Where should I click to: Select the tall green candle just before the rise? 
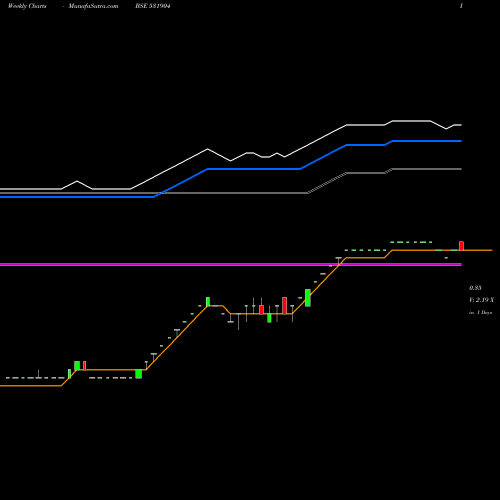[308, 298]
